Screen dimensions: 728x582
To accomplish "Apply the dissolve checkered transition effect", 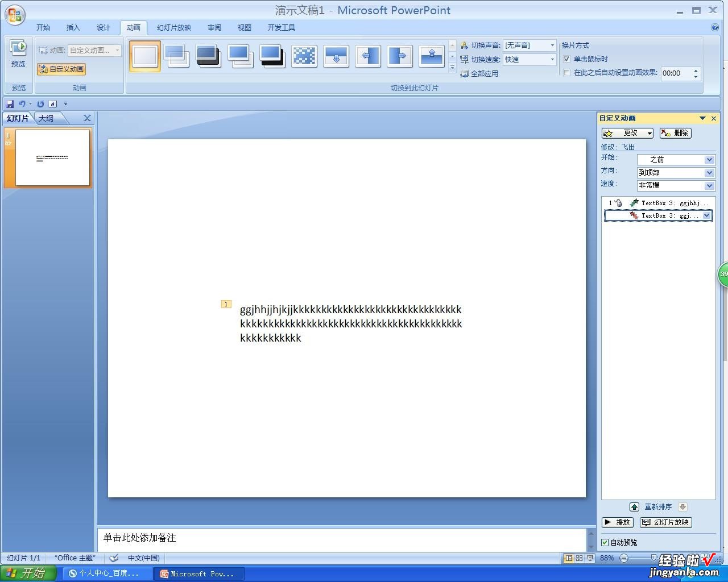I will pyautogui.click(x=304, y=56).
